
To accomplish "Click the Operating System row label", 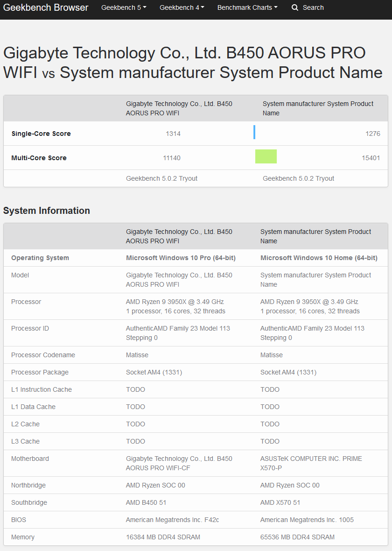I will click(40, 258).
